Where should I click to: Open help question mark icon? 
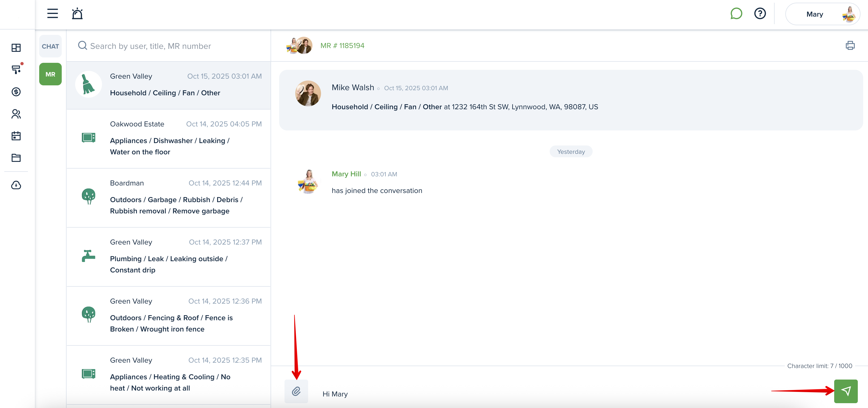pos(760,13)
